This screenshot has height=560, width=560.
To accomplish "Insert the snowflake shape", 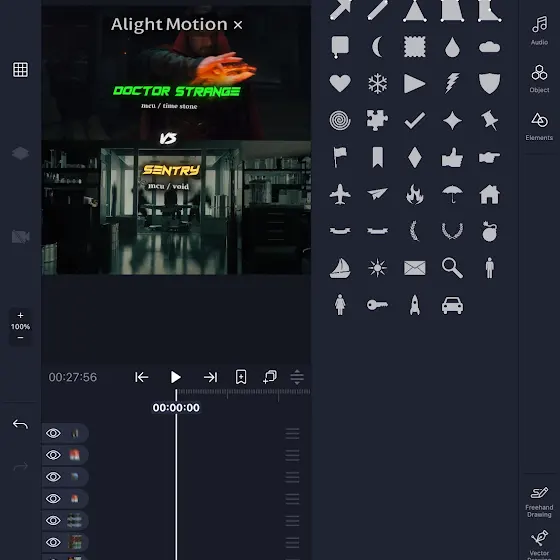I will click(378, 84).
